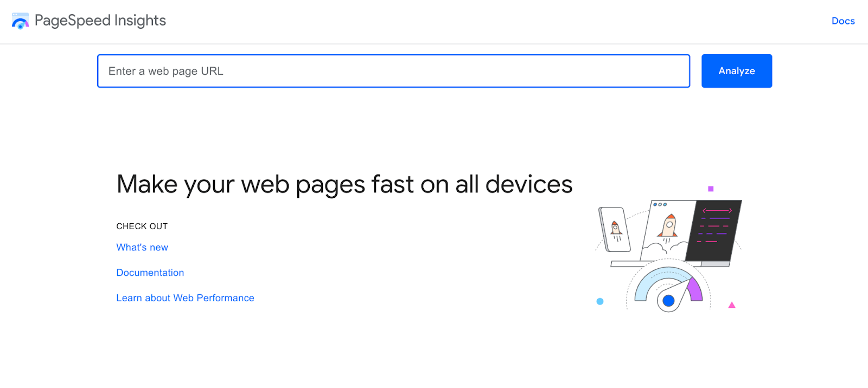Click the web page URL input field
The image size is (868, 388).
pyautogui.click(x=393, y=71)
